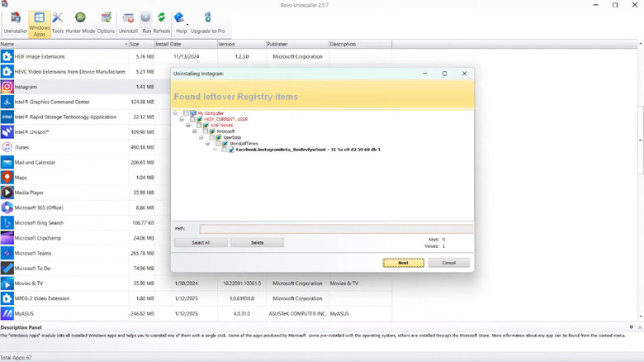The width and height of the screenshot is (644, 362).
Task: Collapse the UserData tree node
Action: 201,137
